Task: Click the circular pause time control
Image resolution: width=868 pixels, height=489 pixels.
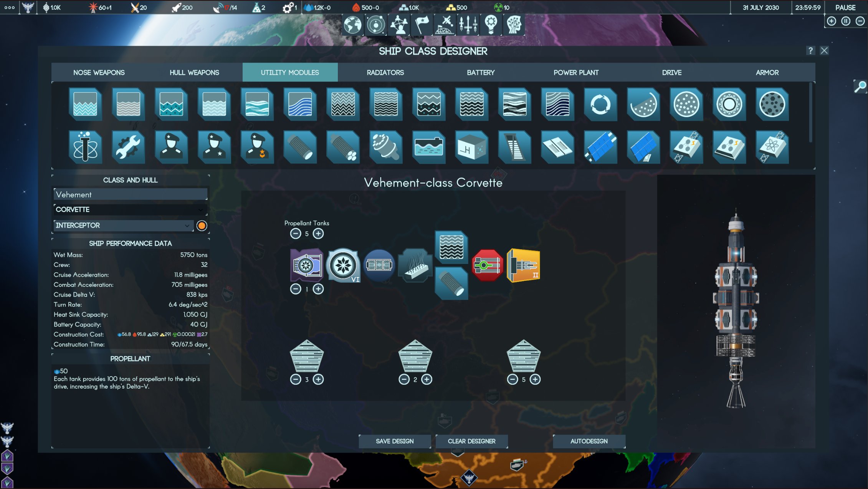Action: click(x=846, y=21)
